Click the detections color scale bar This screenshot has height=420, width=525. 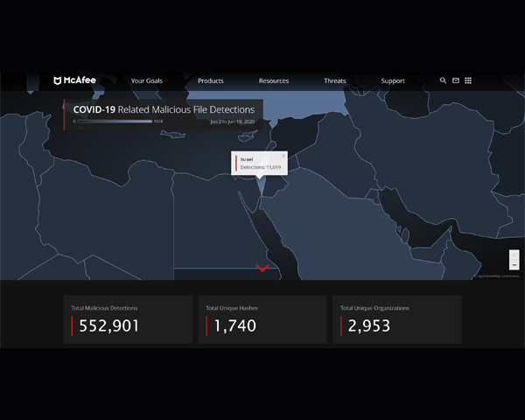[114, 122]
